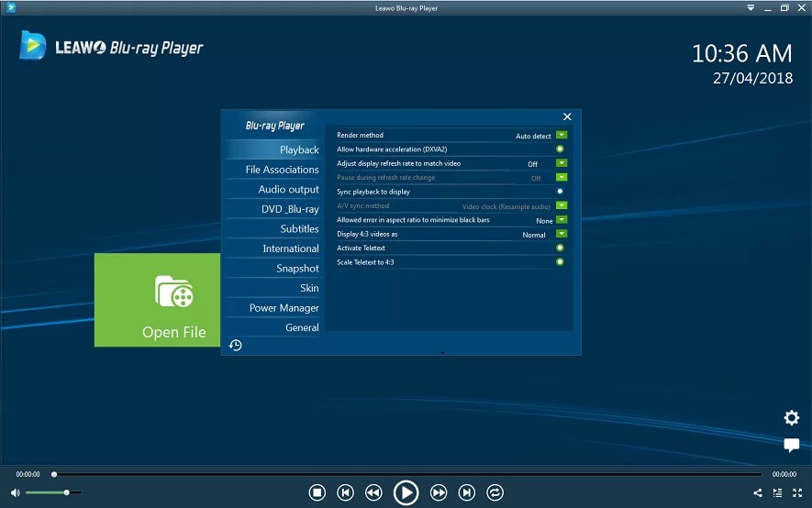Viewport: 812px width, 508px height.
Task: Switch to General tab
Action: pyautogui.click(x=274, y=327)
